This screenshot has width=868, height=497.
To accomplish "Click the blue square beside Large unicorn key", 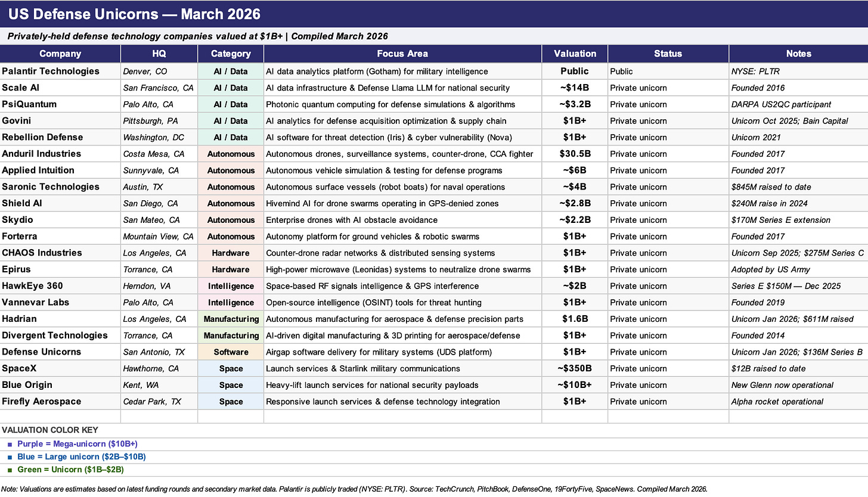I will pos(9,457).
